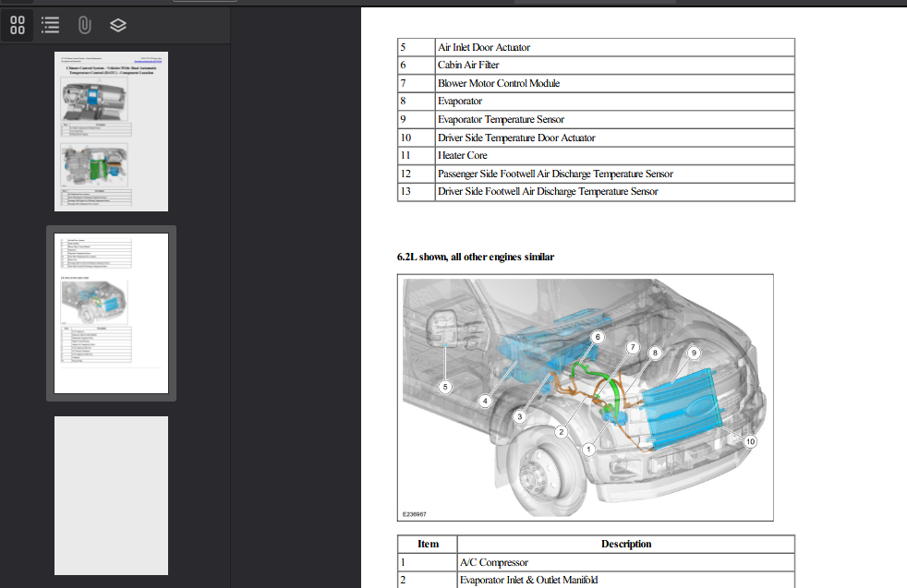Click callout number 6 in the diagram
Image resolution: width=907 pixels, height=588 pixels.
tap(598, 337)
